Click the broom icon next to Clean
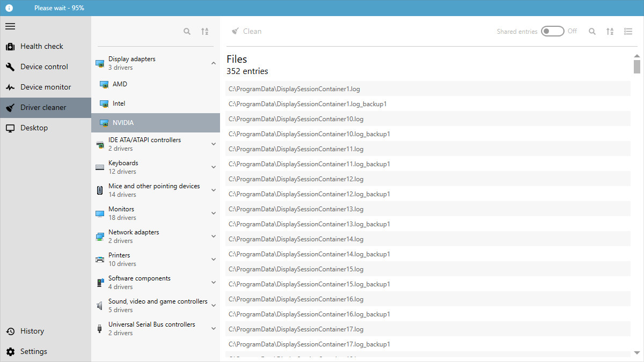 pyautogui.click(x=234, y=31)
